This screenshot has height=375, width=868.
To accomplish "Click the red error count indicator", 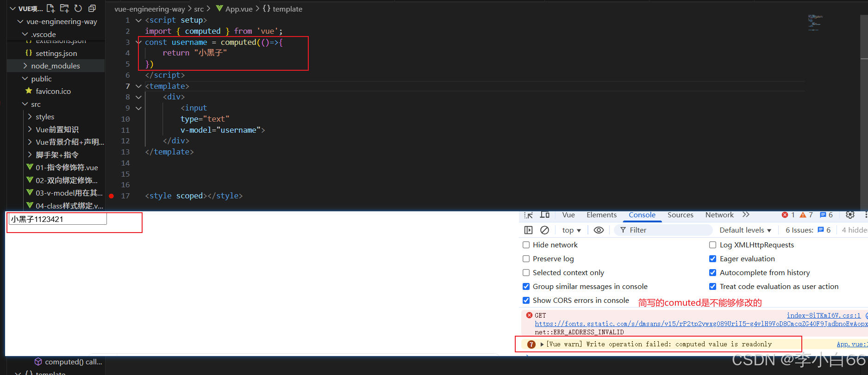I will pos(788,215).
